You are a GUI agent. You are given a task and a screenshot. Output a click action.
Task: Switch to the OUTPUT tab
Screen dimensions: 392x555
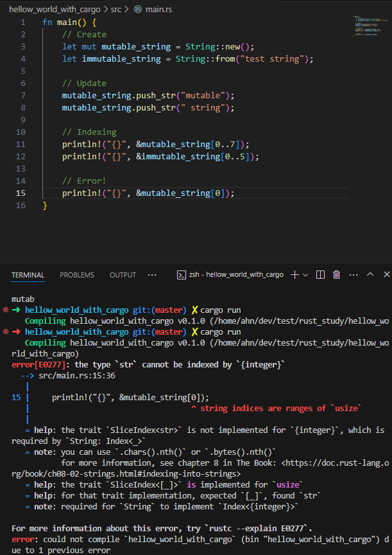pos(123,275)
